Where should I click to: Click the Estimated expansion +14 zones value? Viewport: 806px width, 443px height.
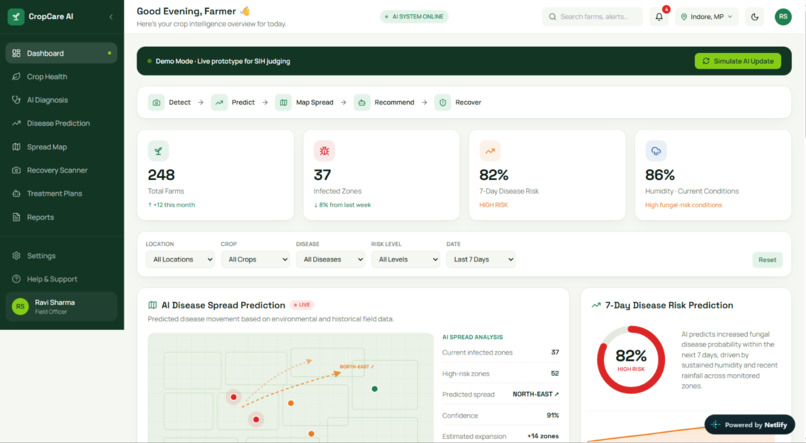point(543,436)
